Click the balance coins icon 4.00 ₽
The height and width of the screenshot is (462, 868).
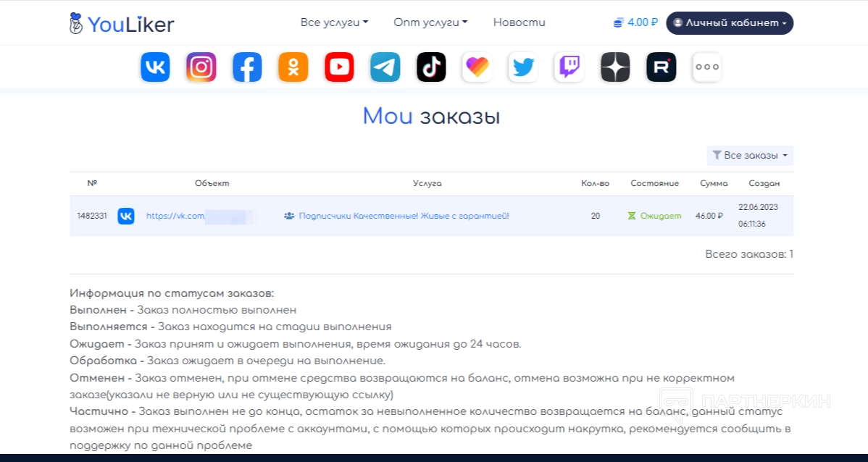click(635, 22)
